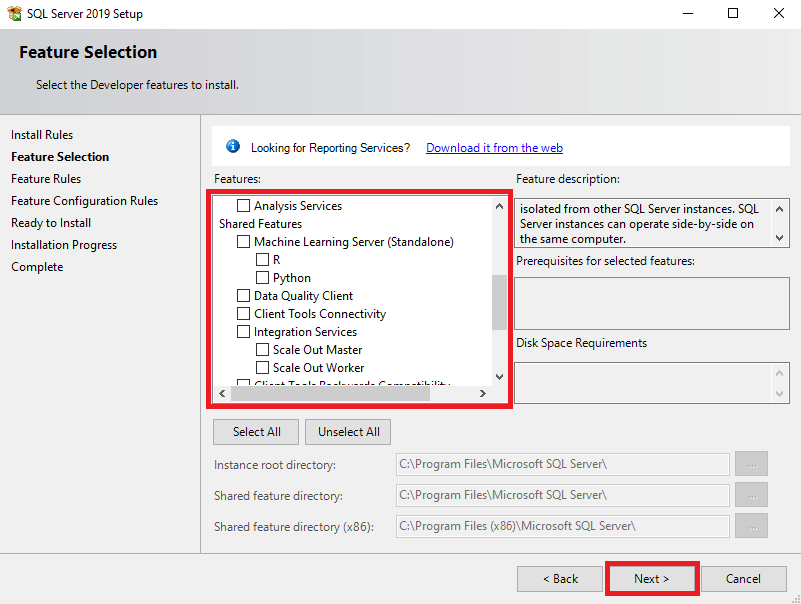Check the Client Tools Connectivity option

pyautogui.click(x=243, y=313)
